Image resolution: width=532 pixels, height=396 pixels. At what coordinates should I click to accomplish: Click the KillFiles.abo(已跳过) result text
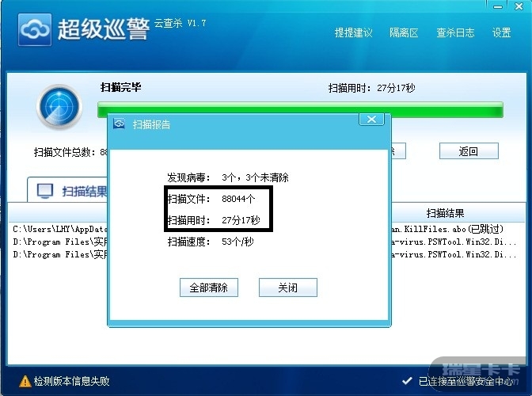point(447,229)
